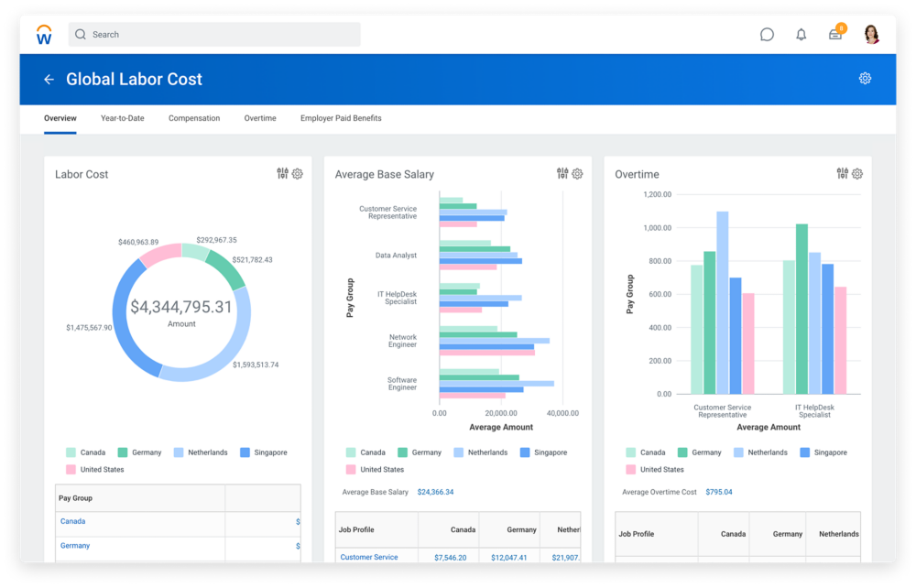Screen dimensions: 916x588
Task: Open the inbox with 8 pending items
Action: tap(834, 34)
